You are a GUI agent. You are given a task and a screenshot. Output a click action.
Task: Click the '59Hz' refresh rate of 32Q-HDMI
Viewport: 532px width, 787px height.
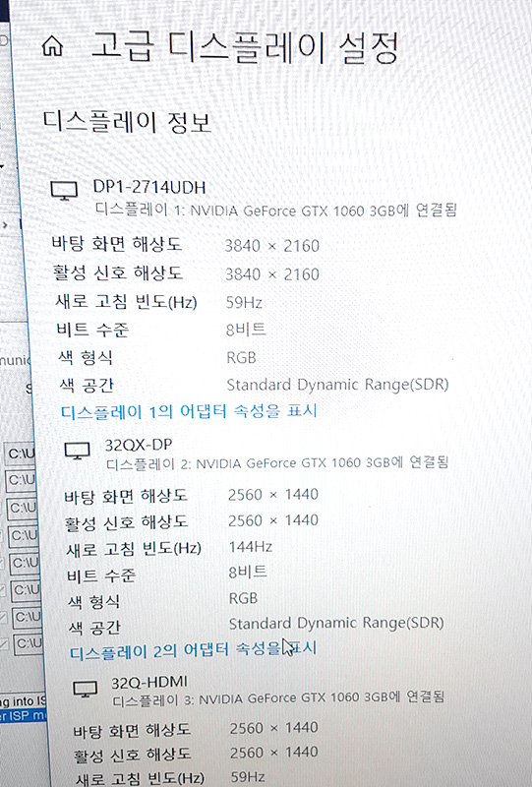point(248,776)
